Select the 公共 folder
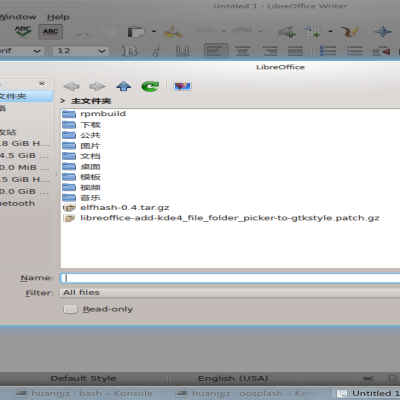 pyautogui.click(x=81, y=135)
